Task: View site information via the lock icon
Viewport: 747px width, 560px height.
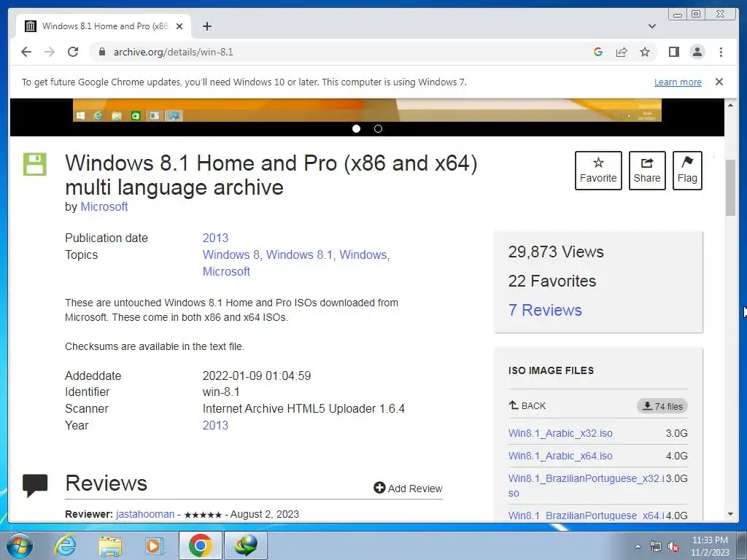Action: (x=101, y=52)
